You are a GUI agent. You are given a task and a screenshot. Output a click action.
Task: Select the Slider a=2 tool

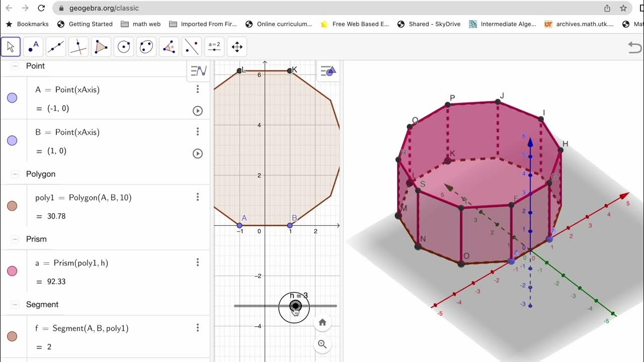214,47
